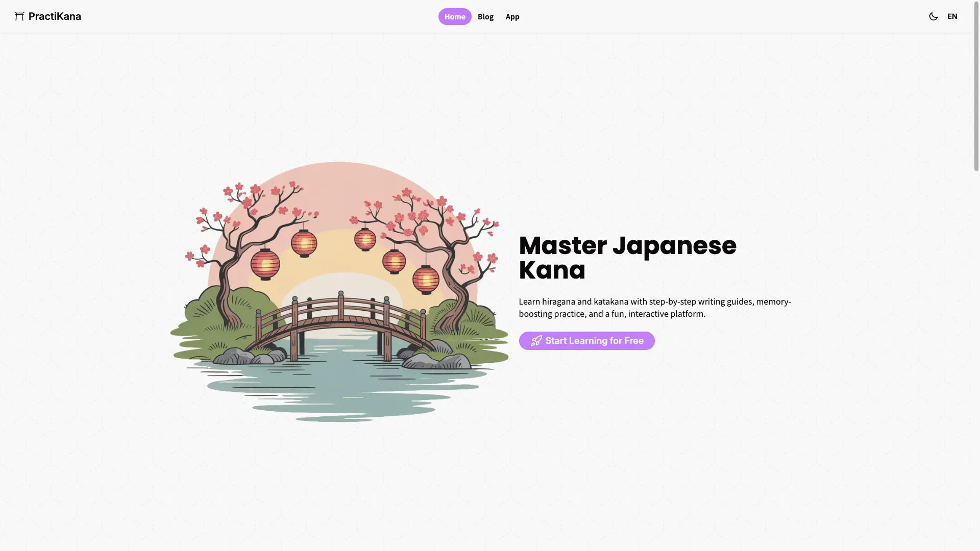Click the Japanese bridge hero illustration

tap(340, 291)
